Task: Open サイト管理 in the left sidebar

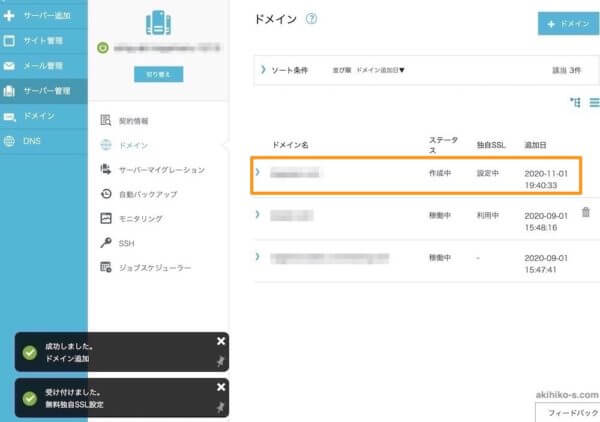Action: (x=44, y=41)
